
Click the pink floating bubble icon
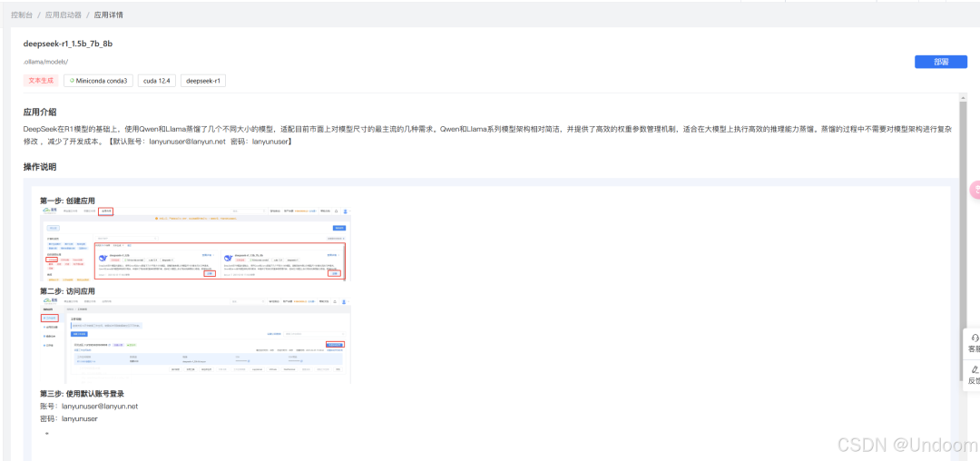(x=975, y=190)
